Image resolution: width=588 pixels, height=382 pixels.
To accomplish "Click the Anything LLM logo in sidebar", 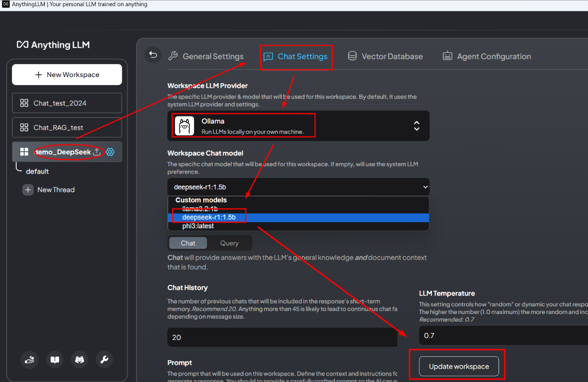I will pos(53,45).
